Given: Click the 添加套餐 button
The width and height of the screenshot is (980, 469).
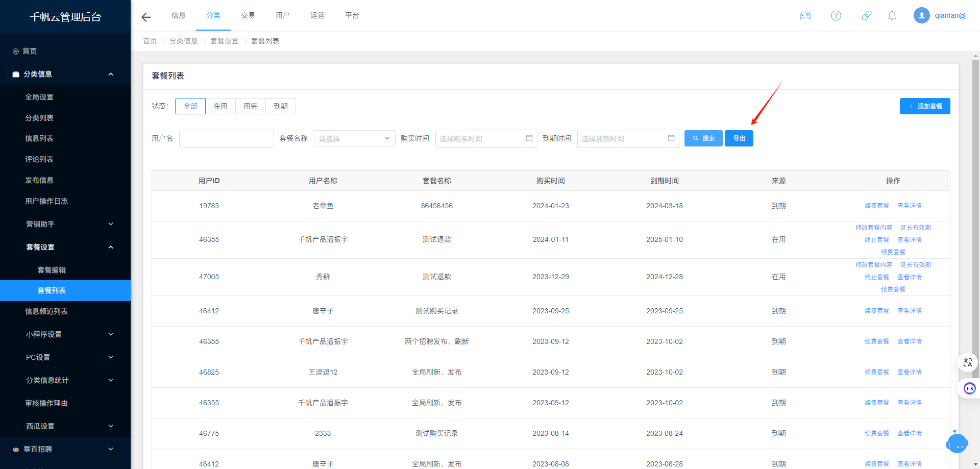Looking at the screenshot, I should (x=925, y=106).
